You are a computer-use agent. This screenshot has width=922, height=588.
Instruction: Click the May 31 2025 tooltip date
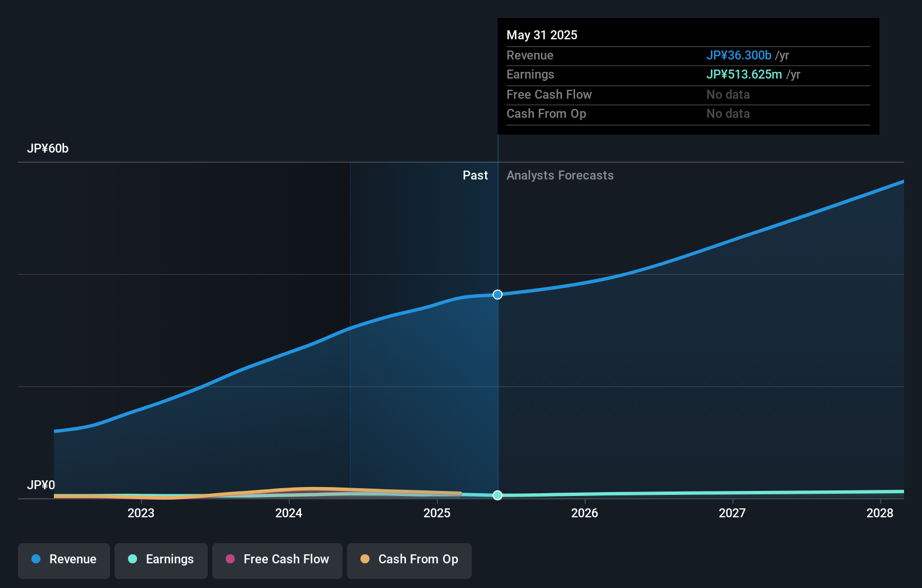pyautogui.click(x=542, y=35)
